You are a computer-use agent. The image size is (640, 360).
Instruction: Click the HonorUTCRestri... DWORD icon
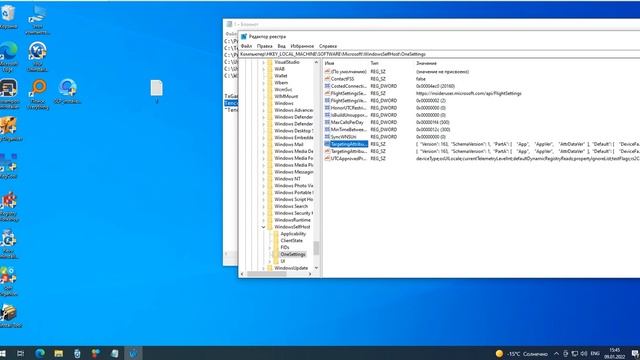(x=327, y=108)
